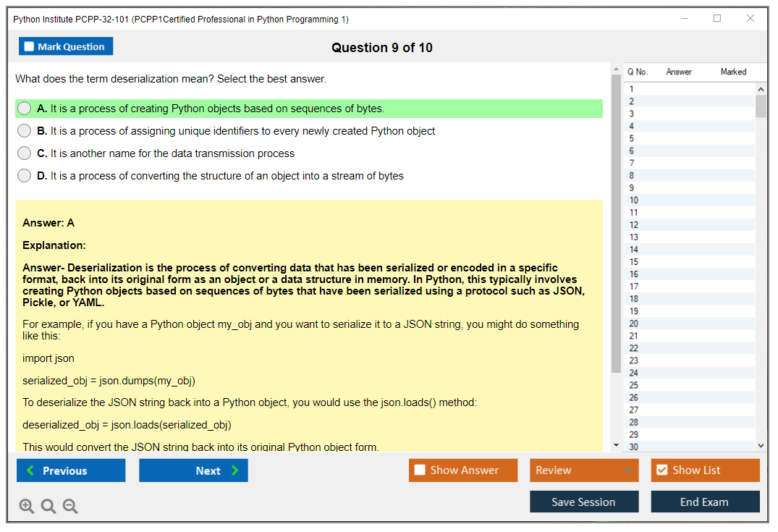The image size is (778, 532).
Task: Click the zoom out magnifier icon
Action: point(70,507)
